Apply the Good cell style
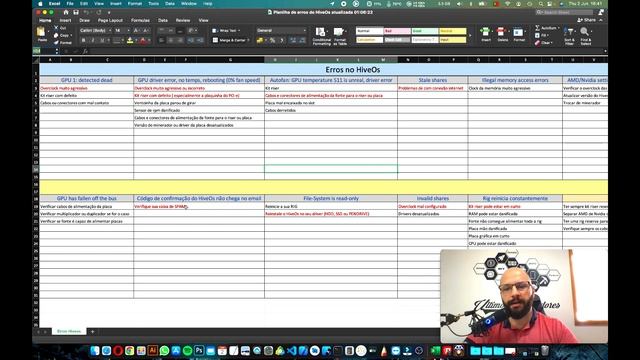The width and height of the screenshot is (640, 360). point(425,31)
